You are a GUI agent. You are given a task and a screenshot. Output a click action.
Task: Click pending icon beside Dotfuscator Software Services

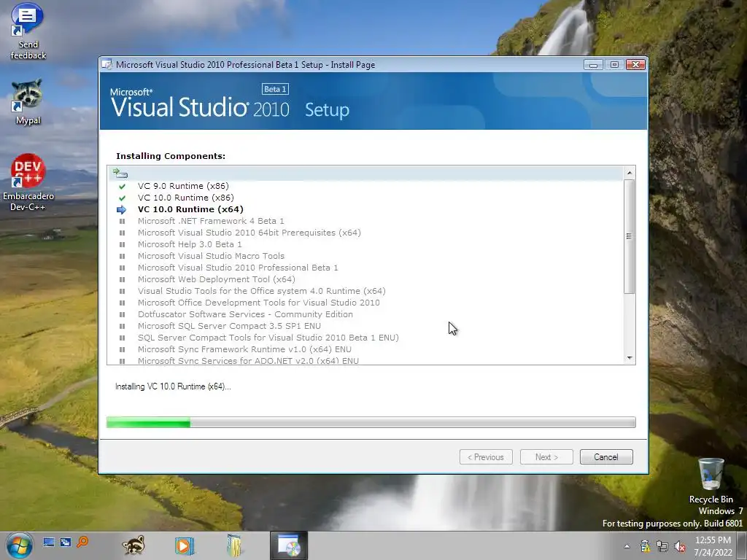pyautogui.click(x=122, y=315)
